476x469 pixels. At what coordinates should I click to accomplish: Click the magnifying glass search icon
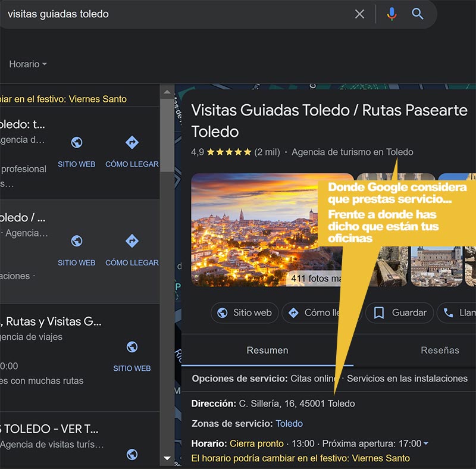click(418, 14)
